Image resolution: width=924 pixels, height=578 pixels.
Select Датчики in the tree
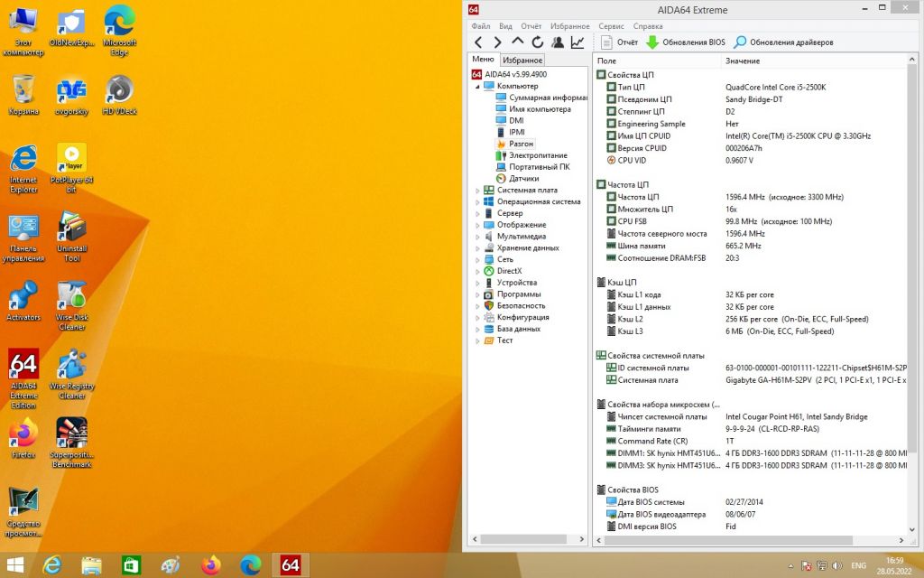[x=517, y=179]
